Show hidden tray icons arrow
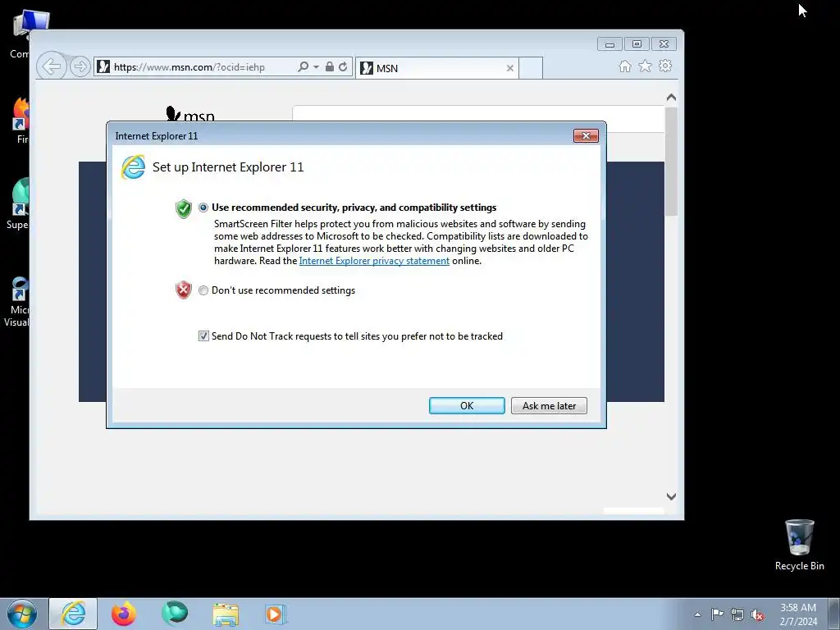This screenshot has width=840, height=630. click(x=697, y=614)
